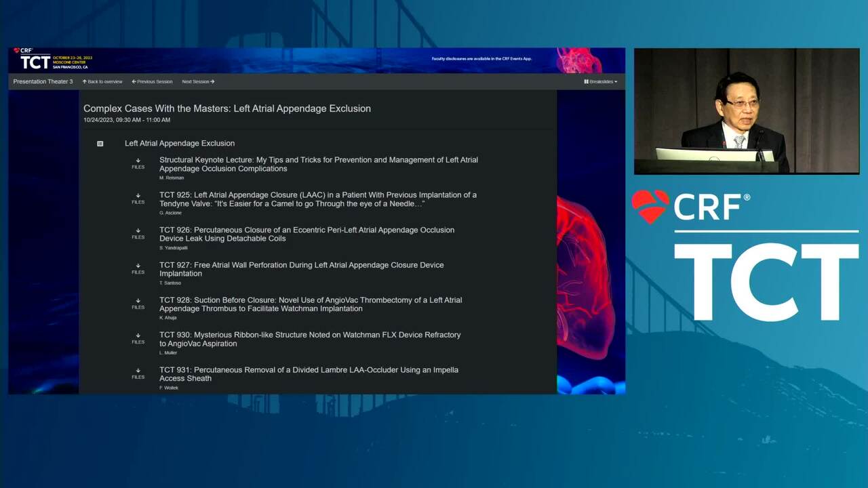Collapse the Left Atrial Appendage Exclusion section icon
Viewport: 868px width, 488px height.
[100, 144]
